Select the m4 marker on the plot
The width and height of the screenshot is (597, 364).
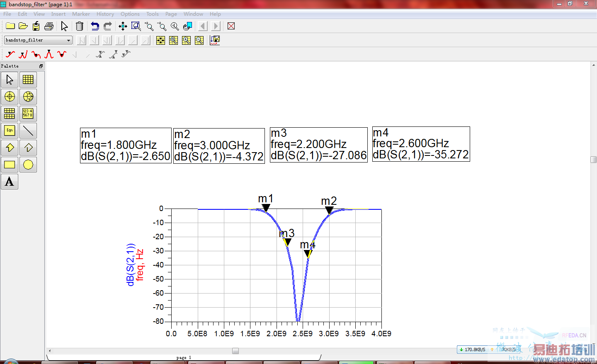click(308, 254)
